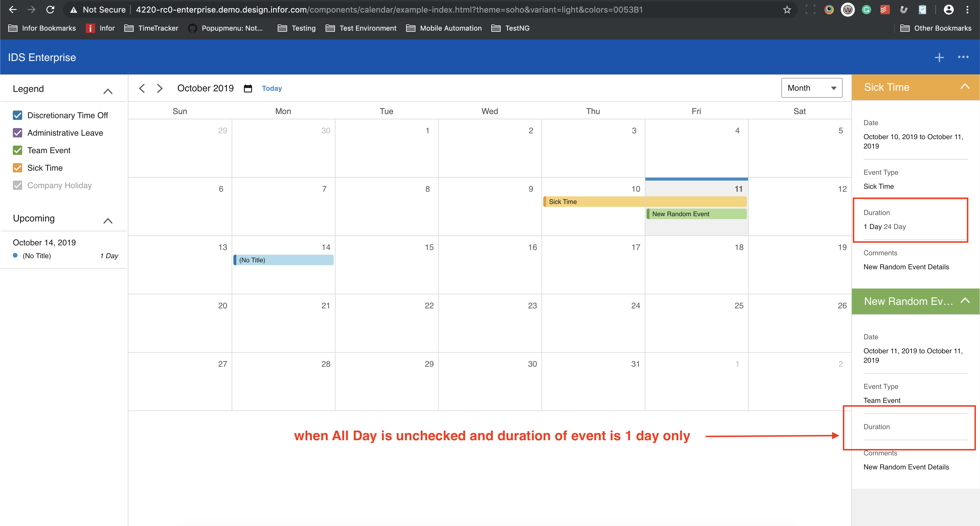Select the yellow Sick Time event bar

coord(593,202)
